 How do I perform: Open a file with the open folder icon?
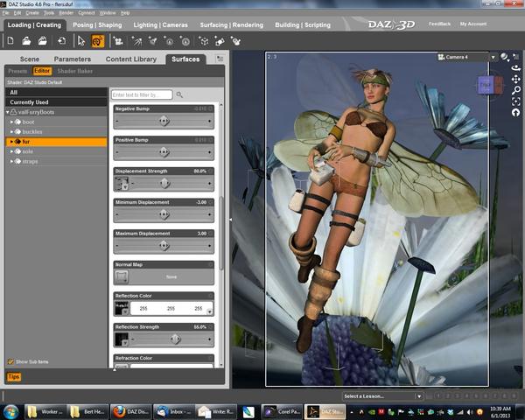point(26,41)
